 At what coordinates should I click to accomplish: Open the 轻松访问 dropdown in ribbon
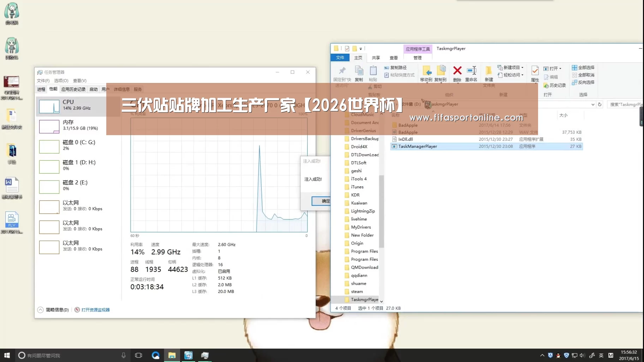(510, 75)
